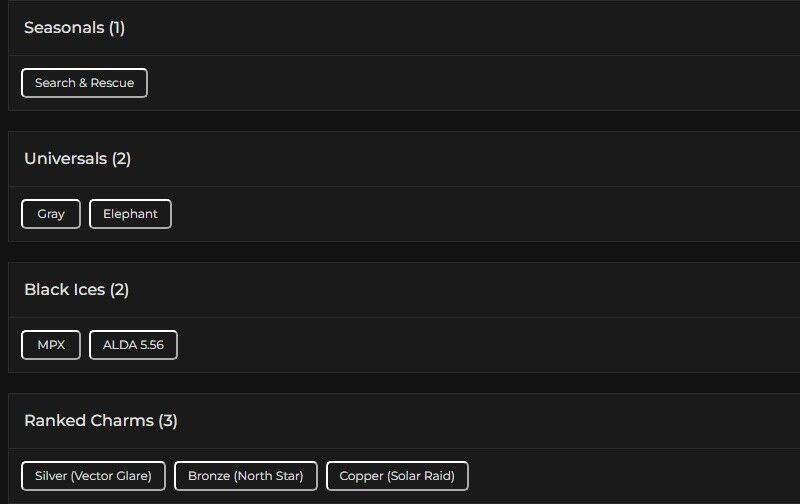Click the Search & Rescue seasonal tag
This screenshot has width=800, height=504.
tap(84, 83)
